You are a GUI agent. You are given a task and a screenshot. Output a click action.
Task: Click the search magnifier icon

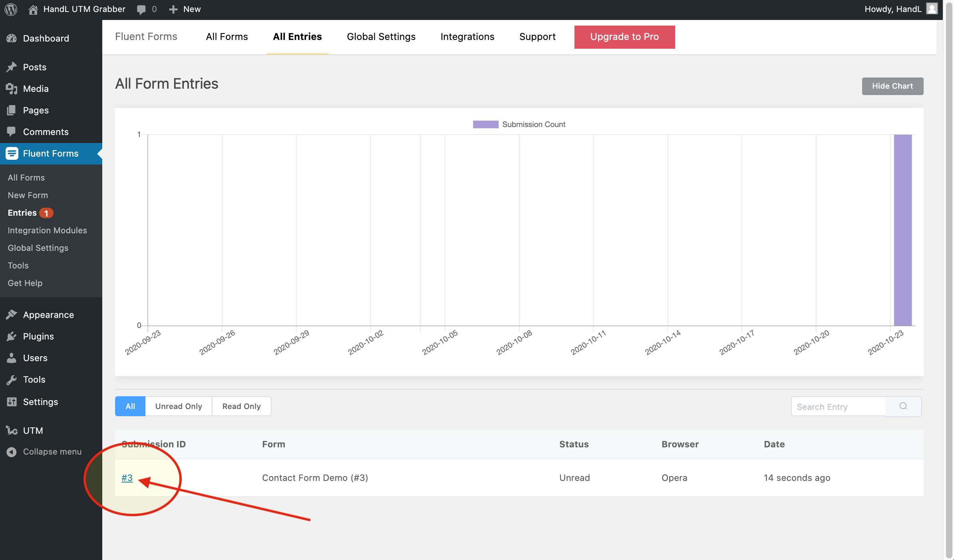pyautogui.click(x=903, y=406)
